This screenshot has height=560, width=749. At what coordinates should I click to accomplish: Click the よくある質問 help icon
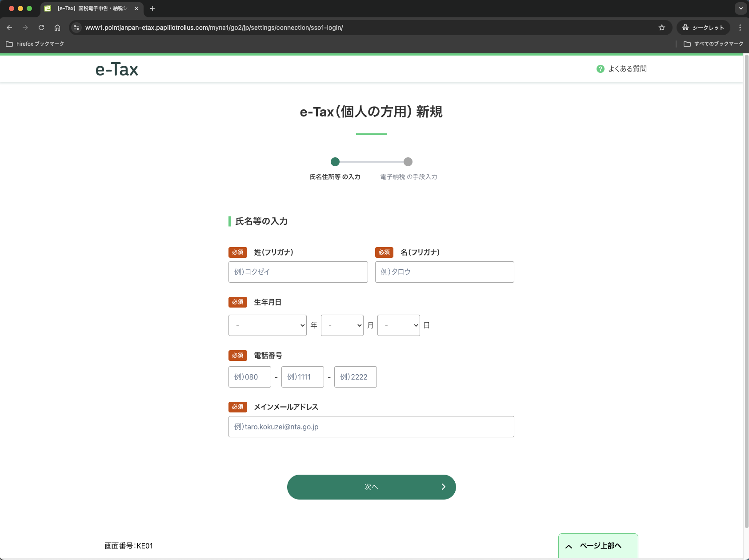coord(600,68)
